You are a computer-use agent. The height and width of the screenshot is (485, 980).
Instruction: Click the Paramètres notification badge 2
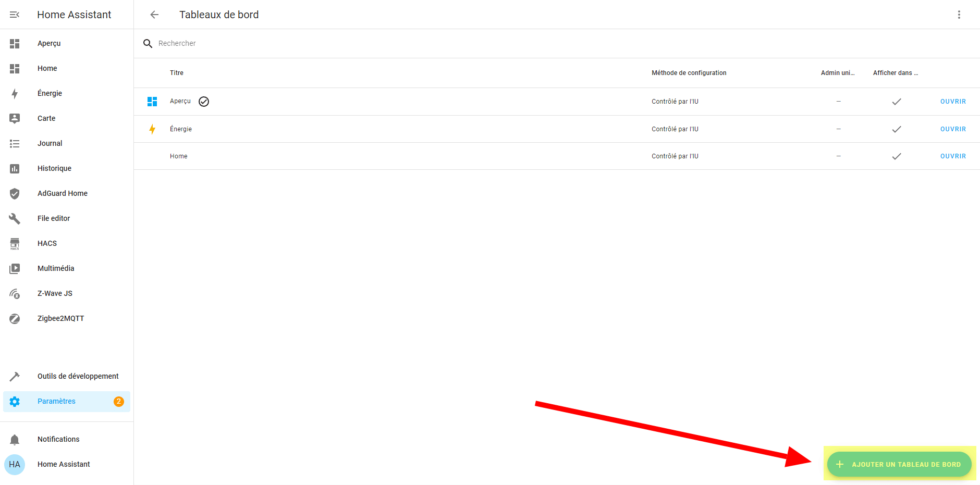point(119,402)
